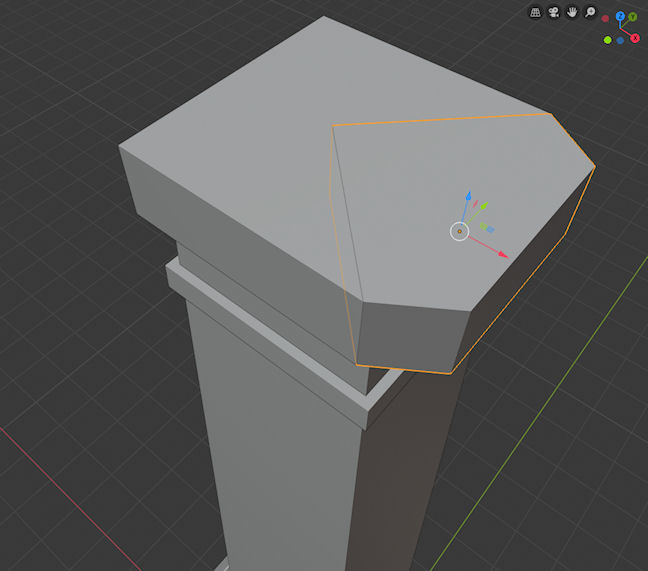Screen dimensions: 648x571
Task: Align view to red X axis bubble
Action: pos(634,39)
